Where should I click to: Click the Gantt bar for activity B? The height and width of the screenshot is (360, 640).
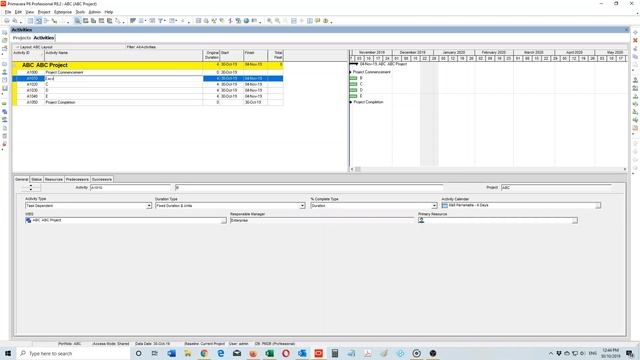coord(353,78)
